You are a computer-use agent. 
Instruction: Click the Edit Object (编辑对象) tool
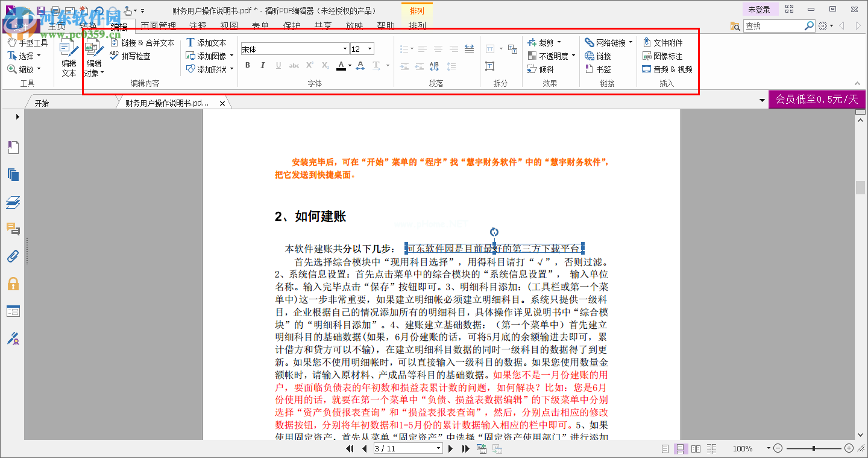pyautogui.click(x=94, y=59)
